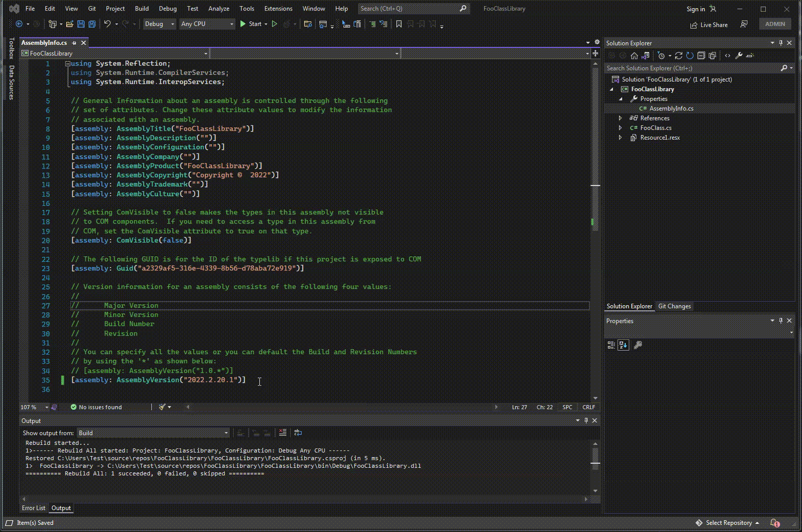This screenshot has width=802, height=532.
Task: Click the Properties wrench icon in Solution Explorer toolbar
Action: click(x=739, y=56)
